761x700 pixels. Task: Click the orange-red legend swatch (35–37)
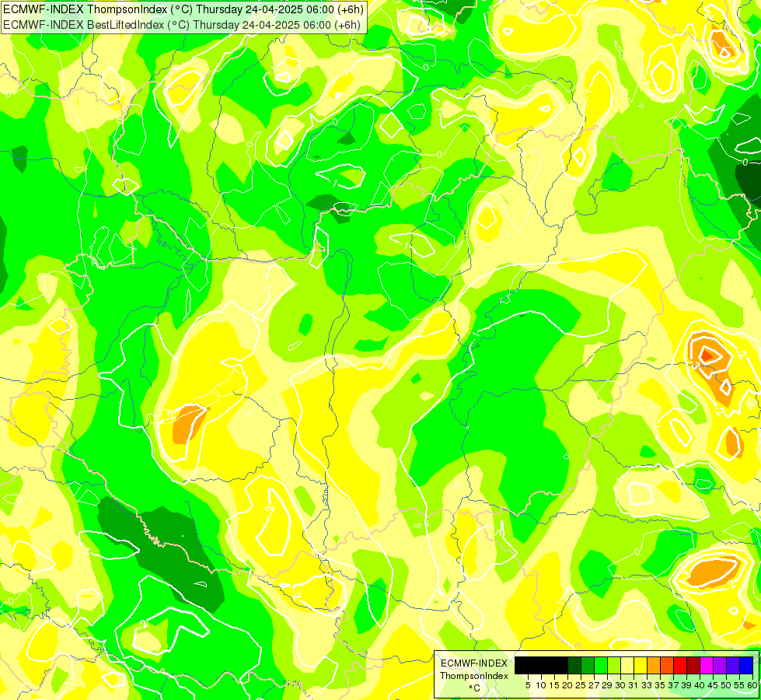click(667, 665)
